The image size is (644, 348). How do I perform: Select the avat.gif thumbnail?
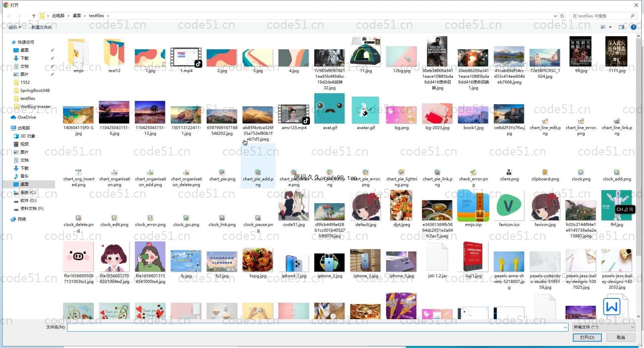330,108
